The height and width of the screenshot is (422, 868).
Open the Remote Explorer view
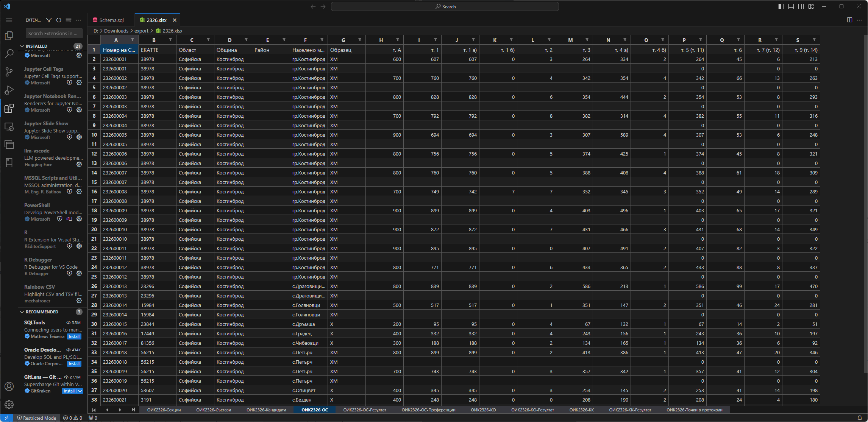tap(9, 126)
